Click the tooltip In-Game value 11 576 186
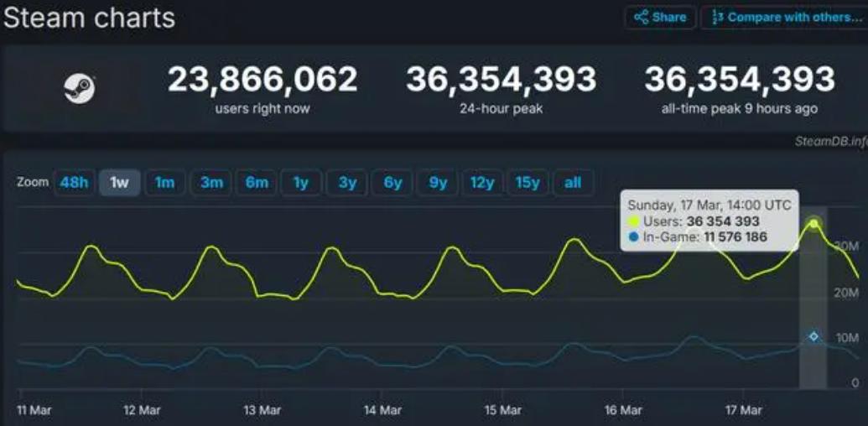This screenshot has width=868, height=426. 735,237
